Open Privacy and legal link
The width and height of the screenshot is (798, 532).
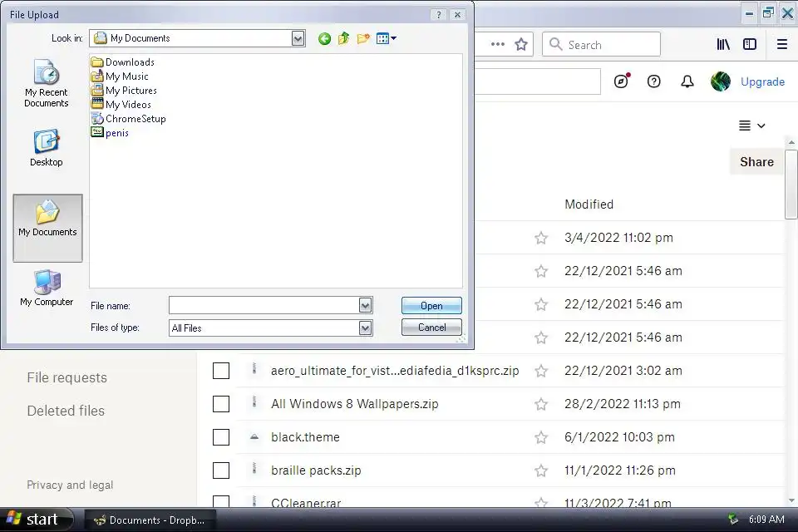pos(70,485)
